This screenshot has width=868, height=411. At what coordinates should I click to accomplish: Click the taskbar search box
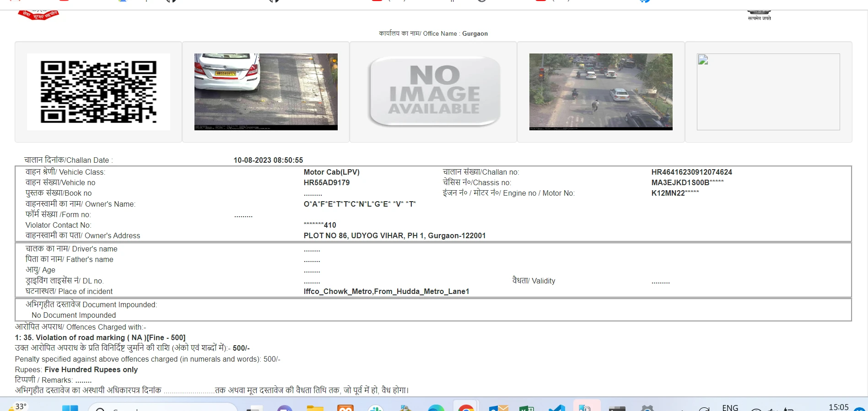point(162,408)
